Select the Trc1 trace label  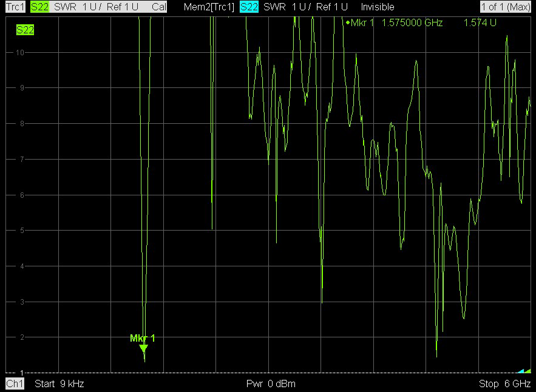point(14,7)
